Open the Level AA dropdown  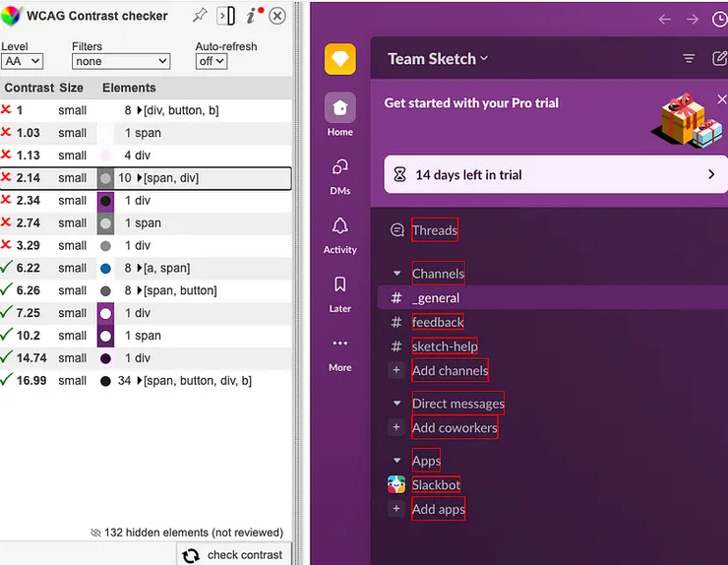click(22, 61)
